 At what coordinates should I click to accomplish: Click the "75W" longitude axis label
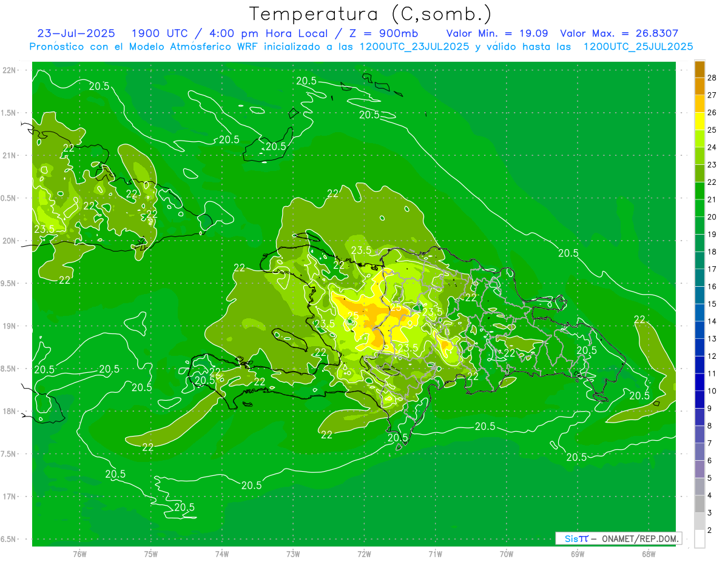click(150, 554)
